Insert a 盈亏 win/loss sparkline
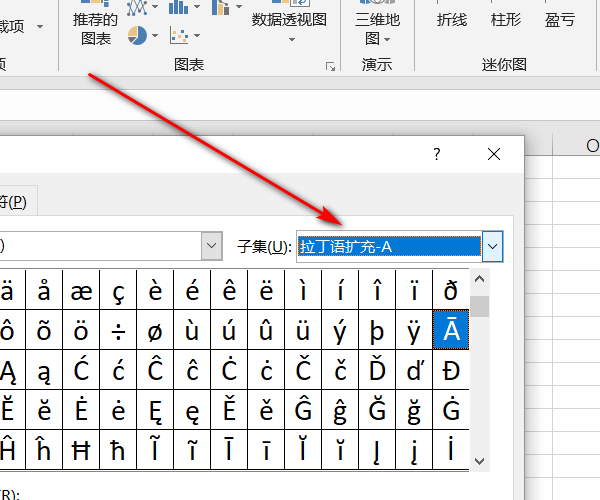 [x=560, y=19]
